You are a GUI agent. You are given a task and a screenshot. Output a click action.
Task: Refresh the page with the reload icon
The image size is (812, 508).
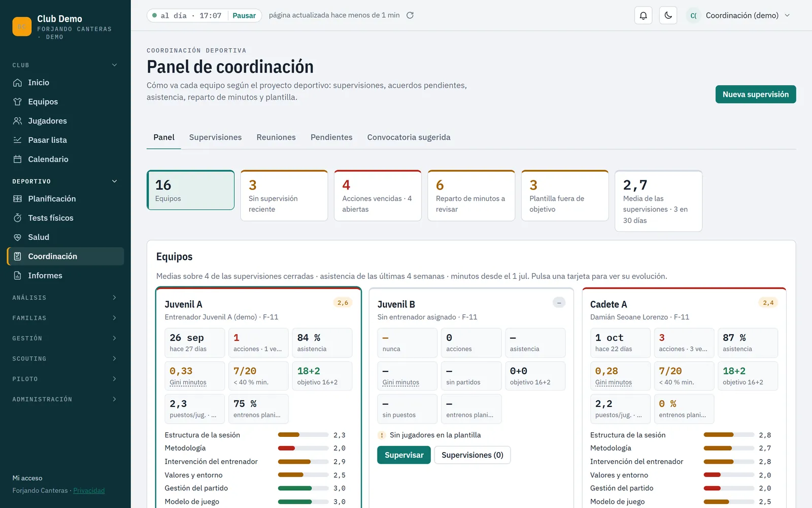pos(410,15)
